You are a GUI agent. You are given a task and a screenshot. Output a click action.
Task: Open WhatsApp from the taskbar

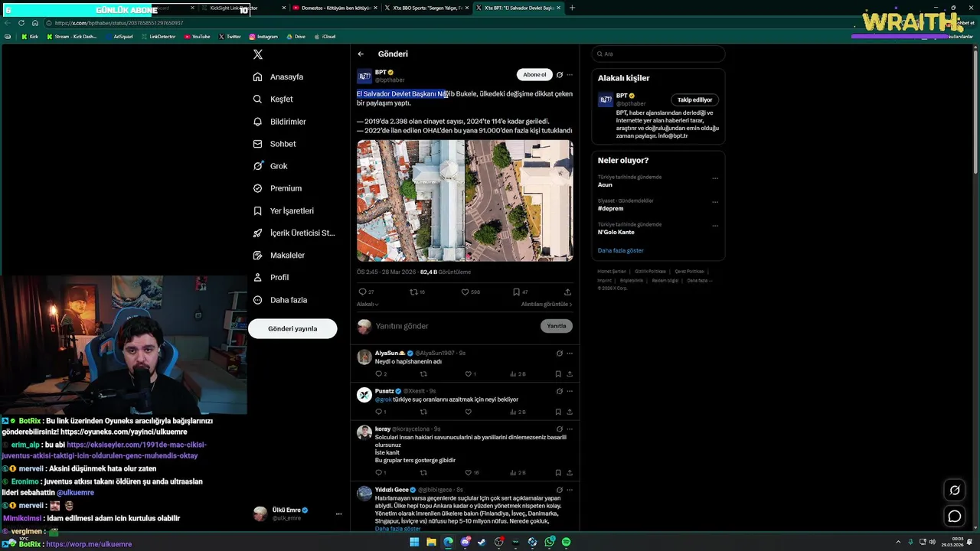point(549,542)
